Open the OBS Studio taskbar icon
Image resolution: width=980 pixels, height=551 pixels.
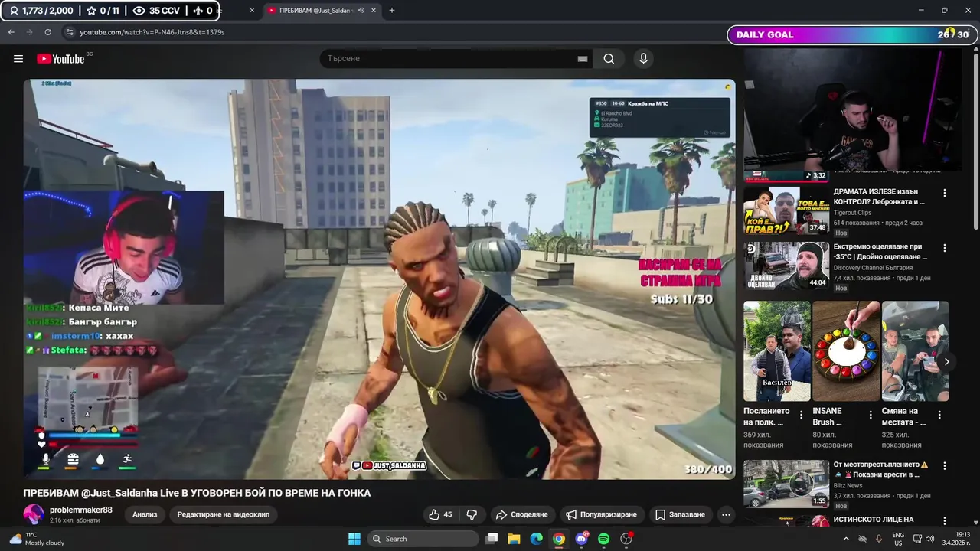coord(626,539)
